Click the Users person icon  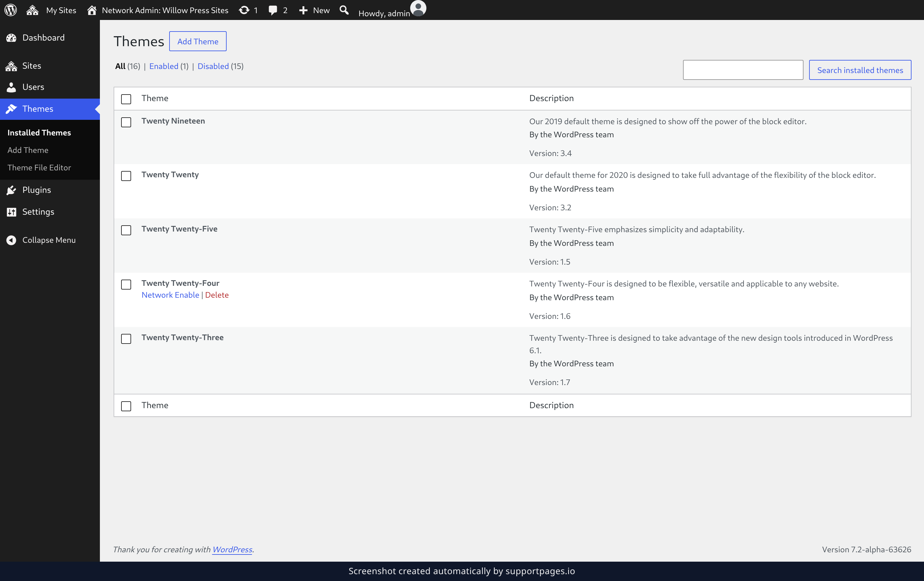pos(12,87)
